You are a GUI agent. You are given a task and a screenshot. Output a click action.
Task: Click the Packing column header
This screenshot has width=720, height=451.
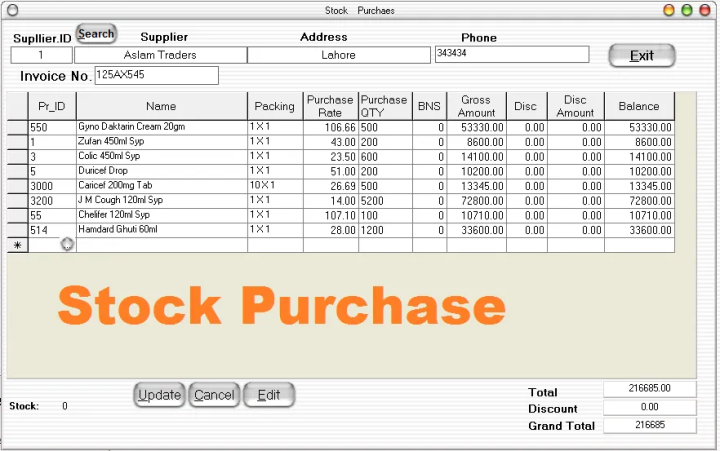(x=275, y=106)
